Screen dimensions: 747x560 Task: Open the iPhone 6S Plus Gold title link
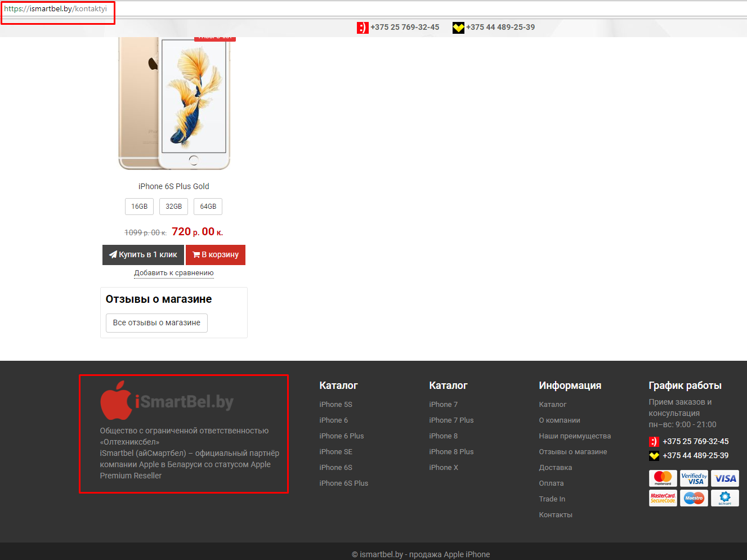174,186
